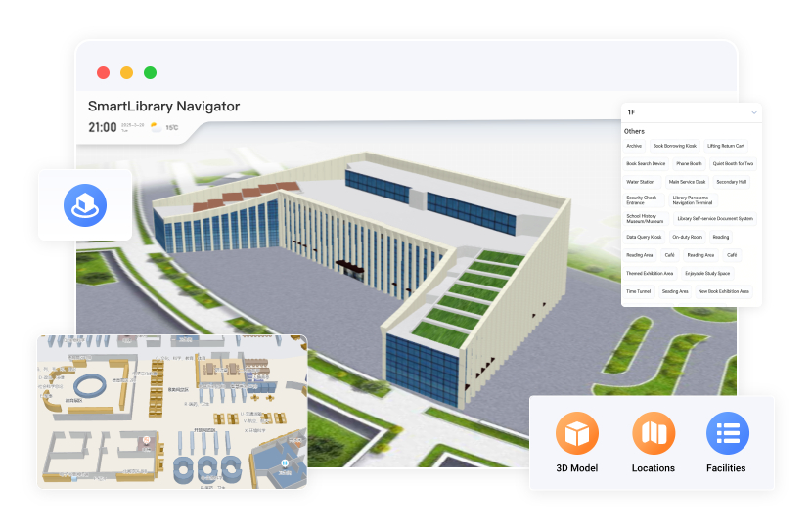Image resolution: width=812 pixels, height=528 pixels.
Task: Click the yellow window minimize dot
Action: tap(126, 72)
